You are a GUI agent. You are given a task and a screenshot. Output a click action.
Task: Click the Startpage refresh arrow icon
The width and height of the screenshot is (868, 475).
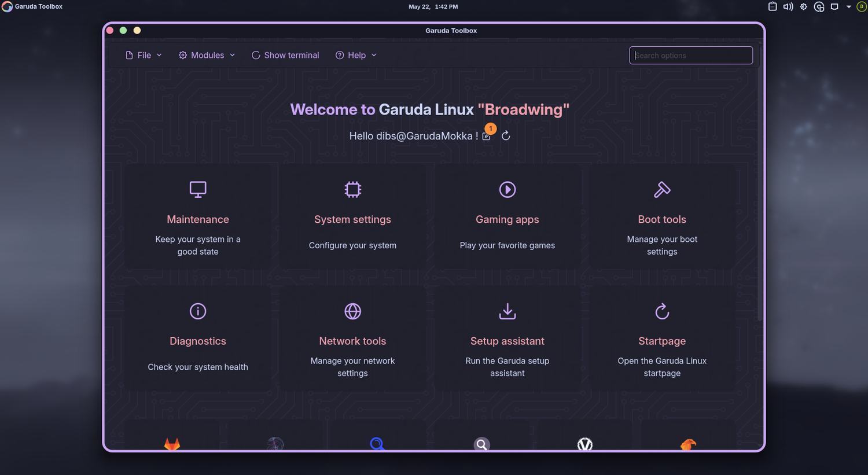[x=662, y=311]
